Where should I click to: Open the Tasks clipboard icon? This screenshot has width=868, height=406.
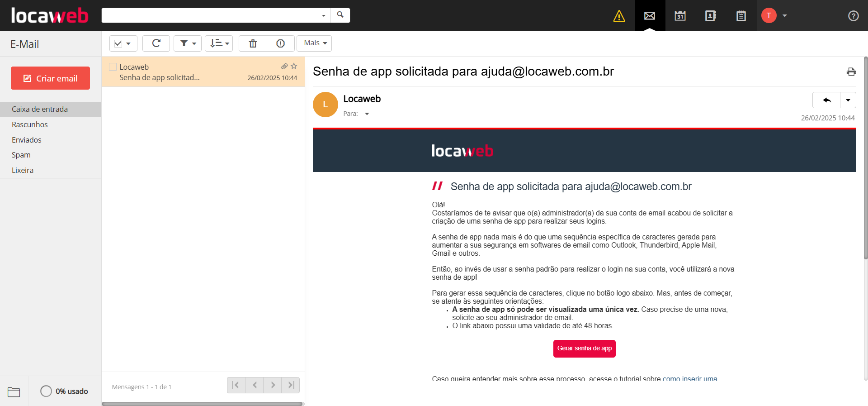pyautogui.click(x=741, y=16)
